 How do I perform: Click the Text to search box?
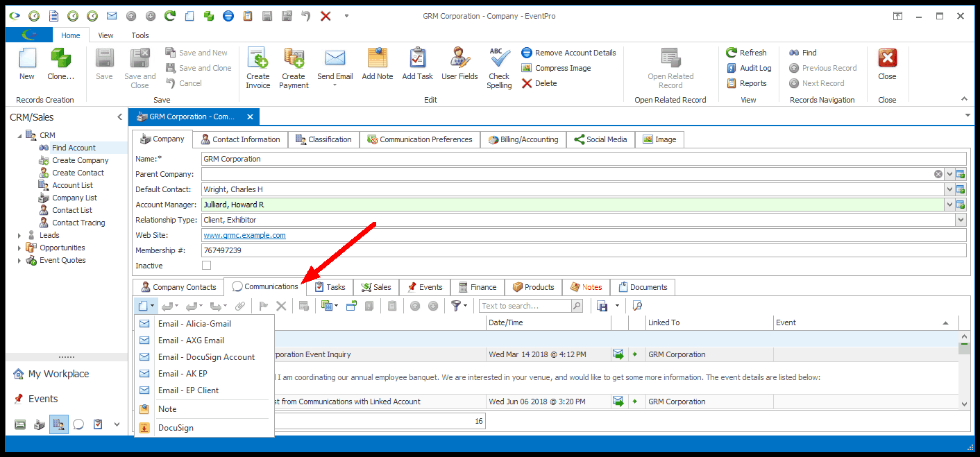coord(525,306)
